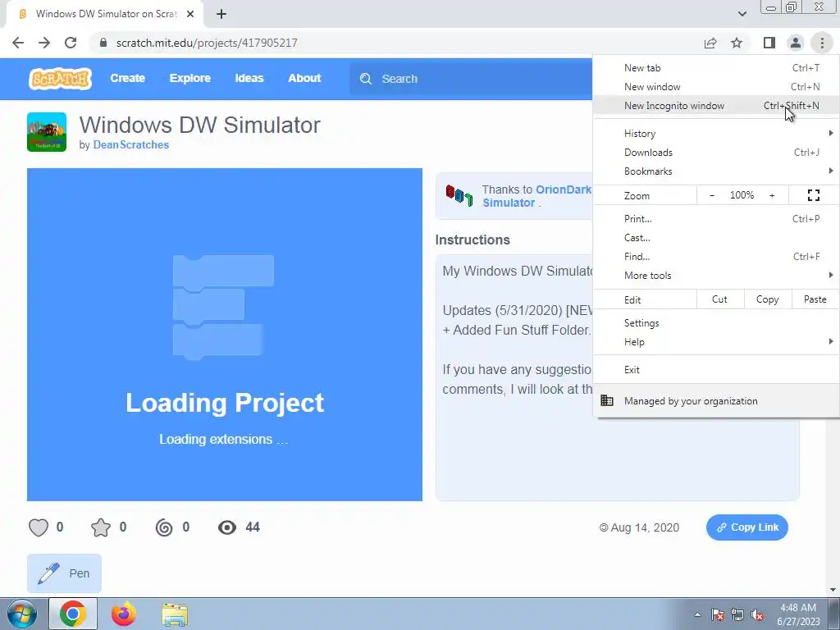Expand the History submenu
The height and width of the screenshot is (630, 840).
pyautogui.click(x=716, y=134)
